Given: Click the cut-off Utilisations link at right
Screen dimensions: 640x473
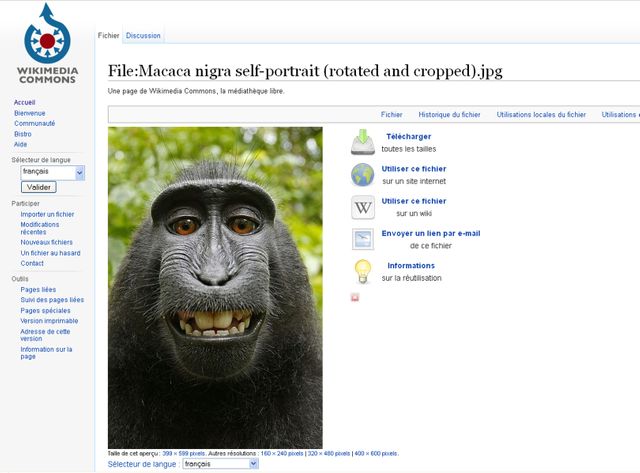Looking at the screenshot, I should pyautogui.click(x=620, y=115).
